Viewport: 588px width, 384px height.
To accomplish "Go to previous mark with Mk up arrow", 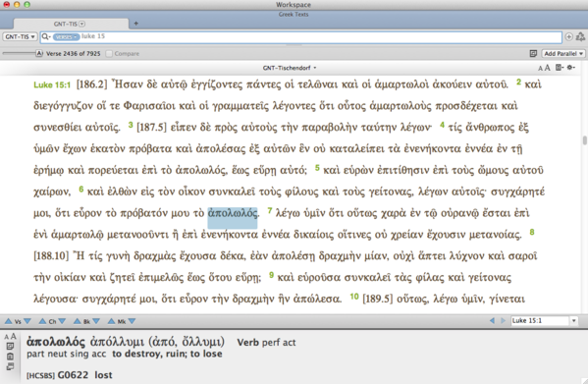I will click(x=111, y=321).
